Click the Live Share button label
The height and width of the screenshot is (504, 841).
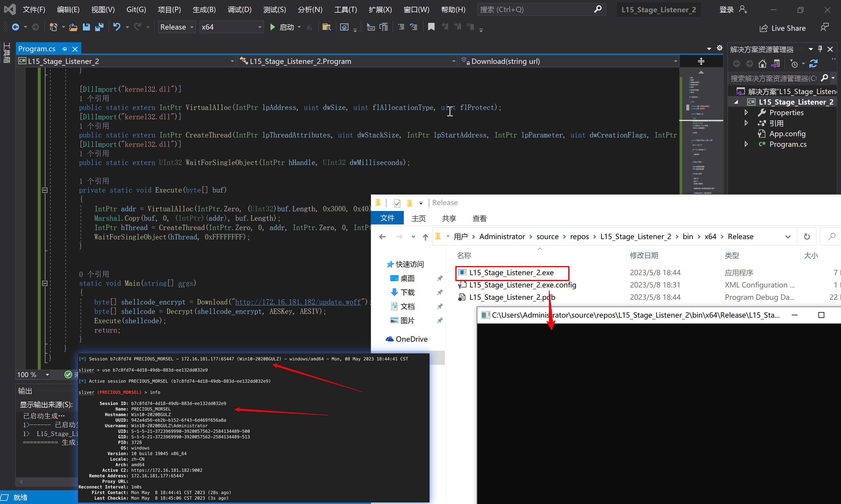click(x=788, y=28)
